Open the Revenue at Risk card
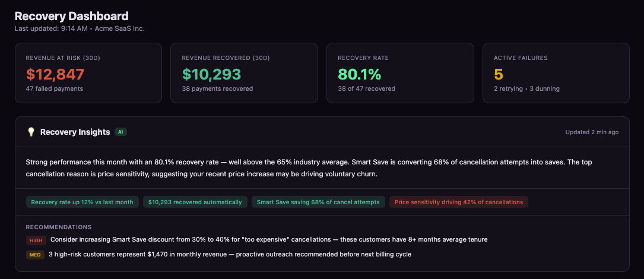 point(88,73)
